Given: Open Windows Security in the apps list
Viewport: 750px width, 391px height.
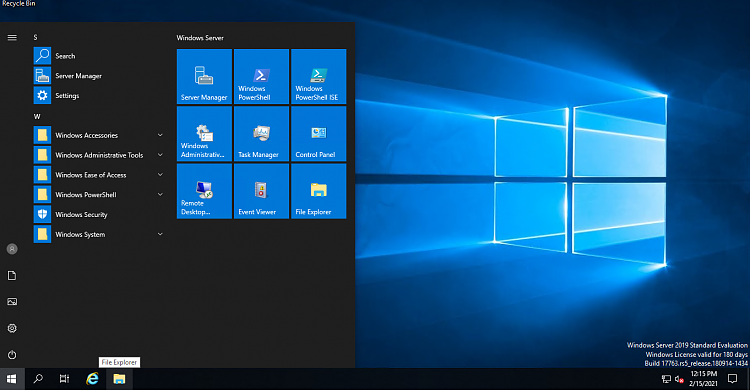Looking at the screenshot, I should [99, 214].
